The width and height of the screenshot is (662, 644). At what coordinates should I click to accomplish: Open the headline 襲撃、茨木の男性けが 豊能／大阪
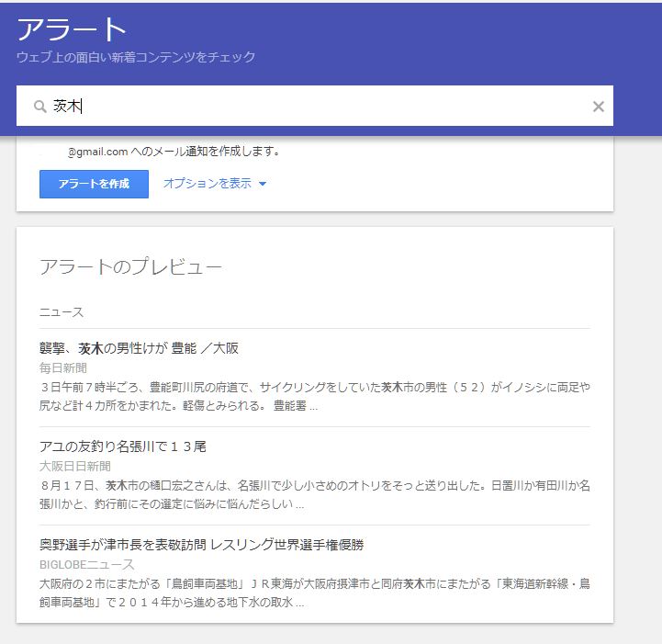tap(139, 348)
